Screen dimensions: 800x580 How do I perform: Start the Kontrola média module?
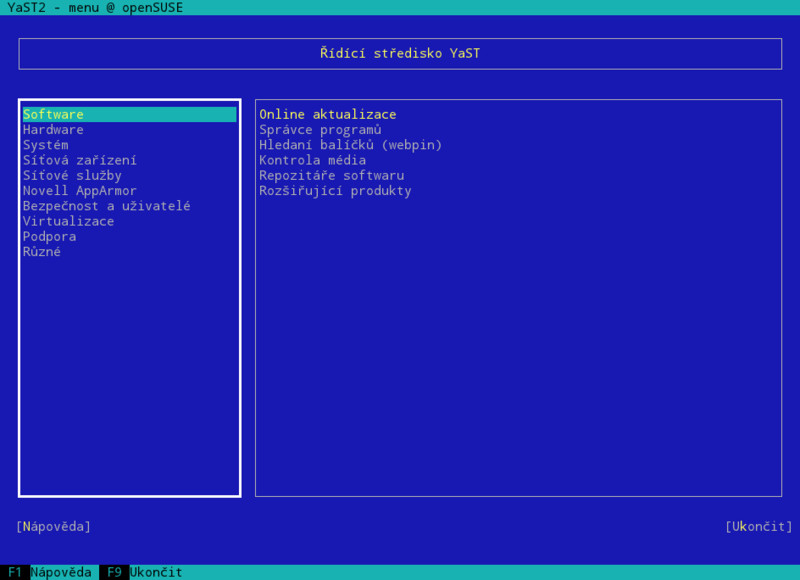pos(312,160)
